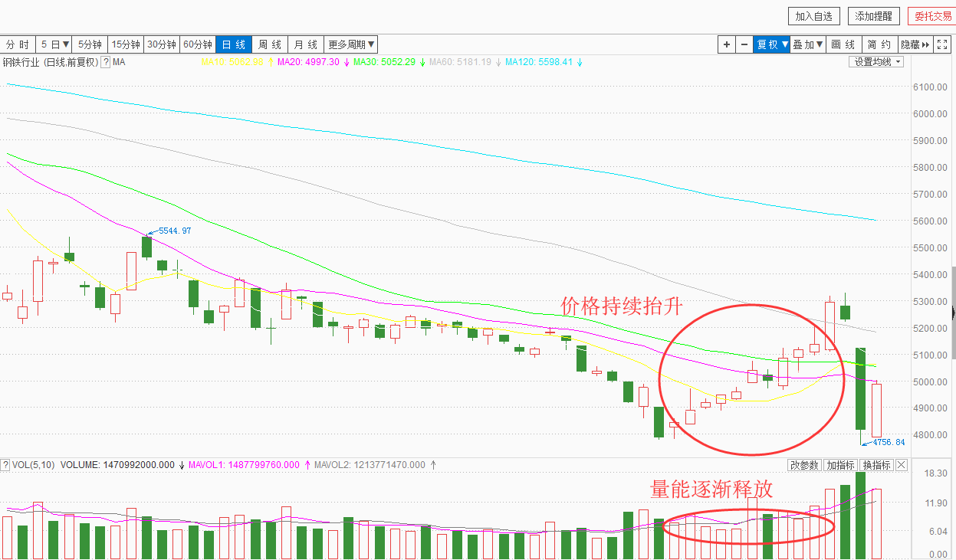Select the 月线 monthly tab
Viewport: 956px width, 560px height.
tap(306, 44)
